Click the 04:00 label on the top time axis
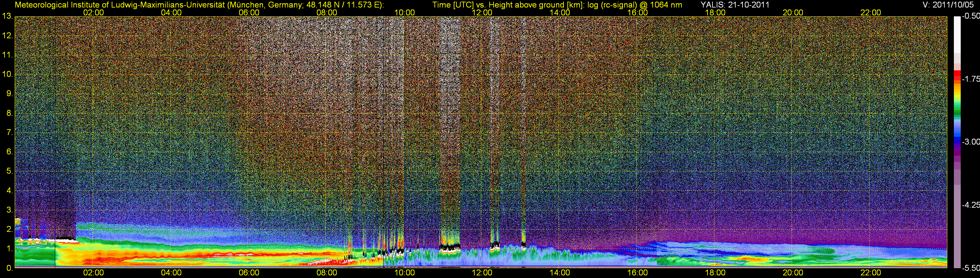Viewport: 980px width, 278px height. click(x=171, y=12)
